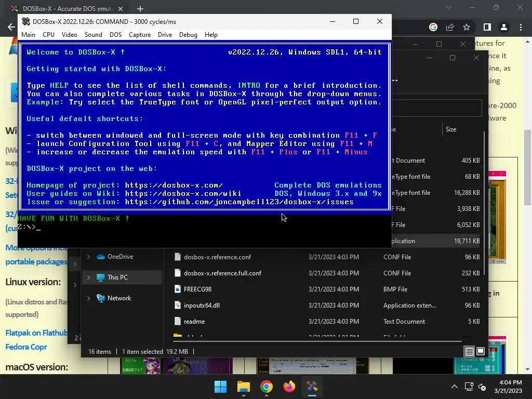Click the browser page vertical scrollbar

(x=527, y=168)
